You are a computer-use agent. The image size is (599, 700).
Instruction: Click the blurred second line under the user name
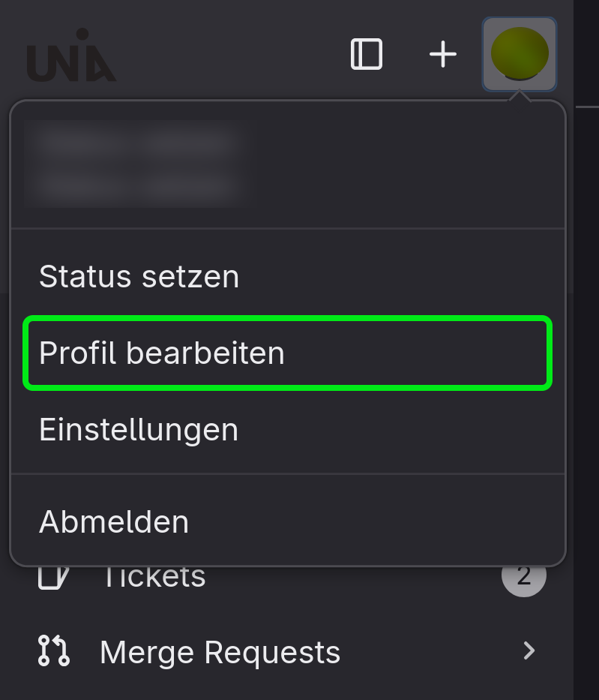(135, 184)
